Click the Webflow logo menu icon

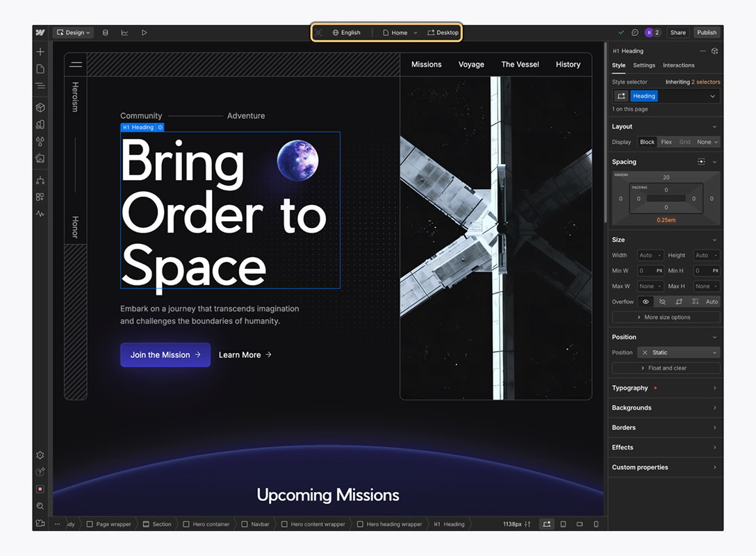click(40, 32)
